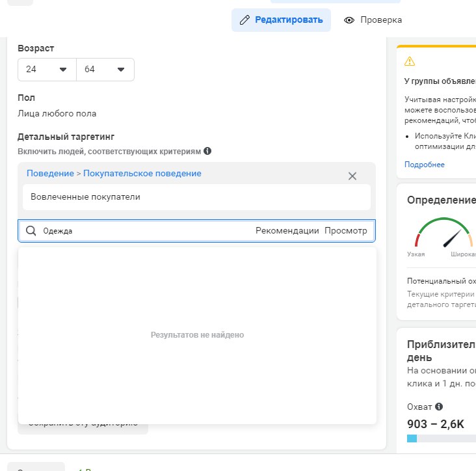Open the maximum age dropdown showing 64
The height and width of the screenshot is (471, 476).
105,70
